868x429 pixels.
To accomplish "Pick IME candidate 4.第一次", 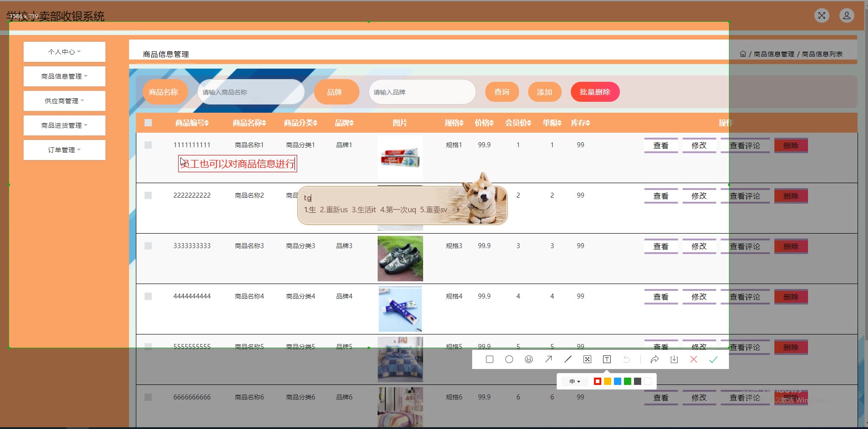I will (x=398, y=210).
